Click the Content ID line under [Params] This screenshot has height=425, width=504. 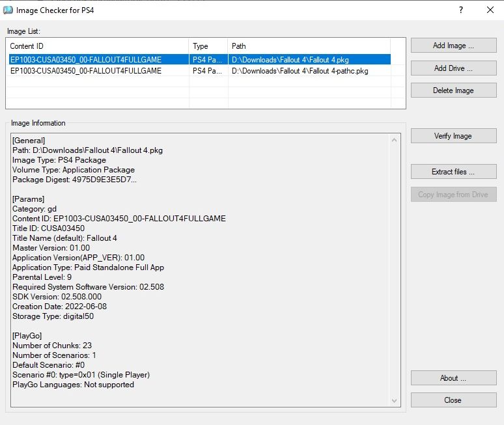119,219
